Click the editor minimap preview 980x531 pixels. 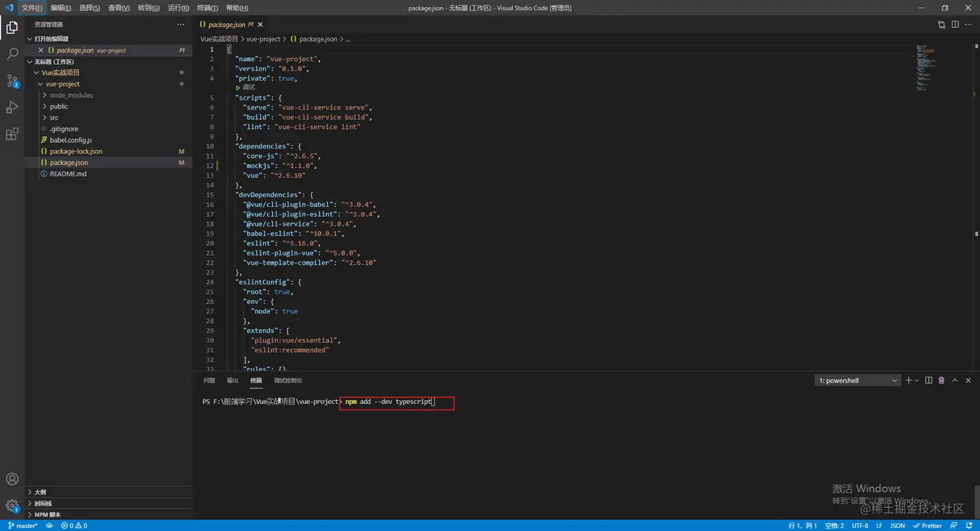926,68
